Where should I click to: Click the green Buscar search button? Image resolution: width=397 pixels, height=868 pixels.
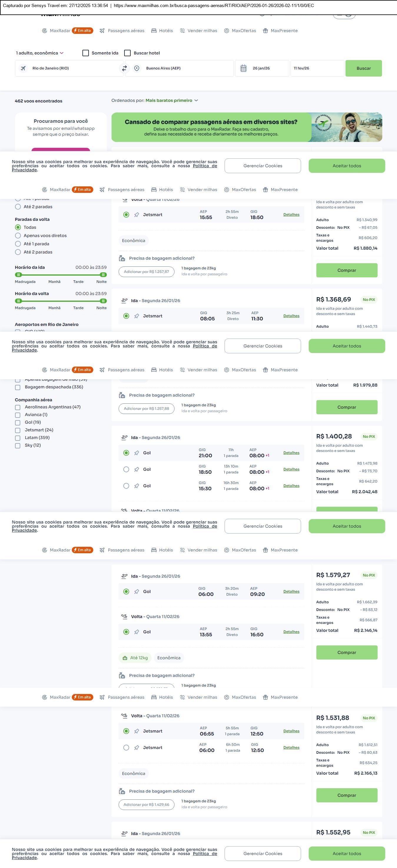363,68
